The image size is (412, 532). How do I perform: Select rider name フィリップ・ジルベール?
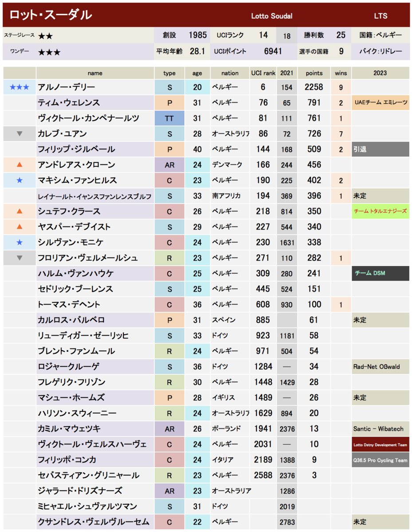pyautogui.click(x=76, y=149)
